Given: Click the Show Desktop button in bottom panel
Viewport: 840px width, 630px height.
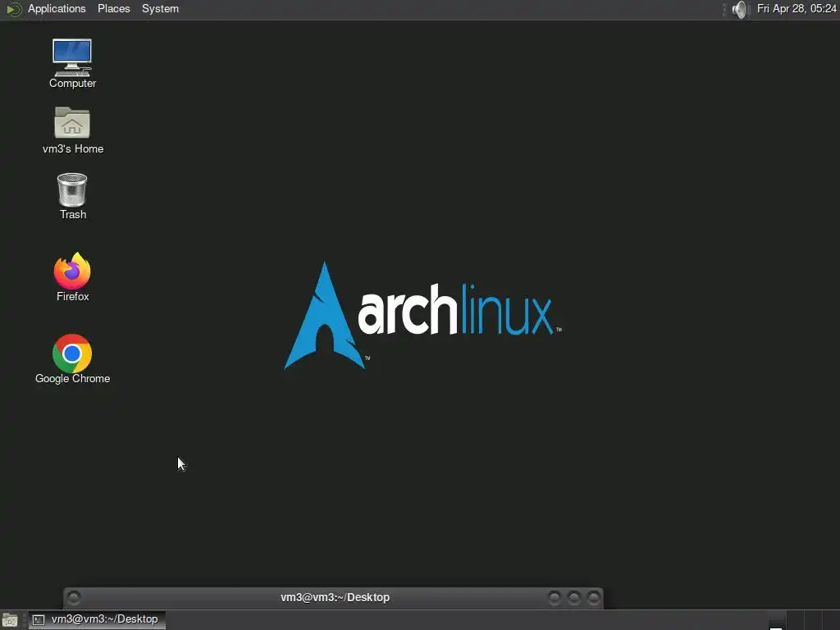Looking at the screenshot, I should [10, 620].
